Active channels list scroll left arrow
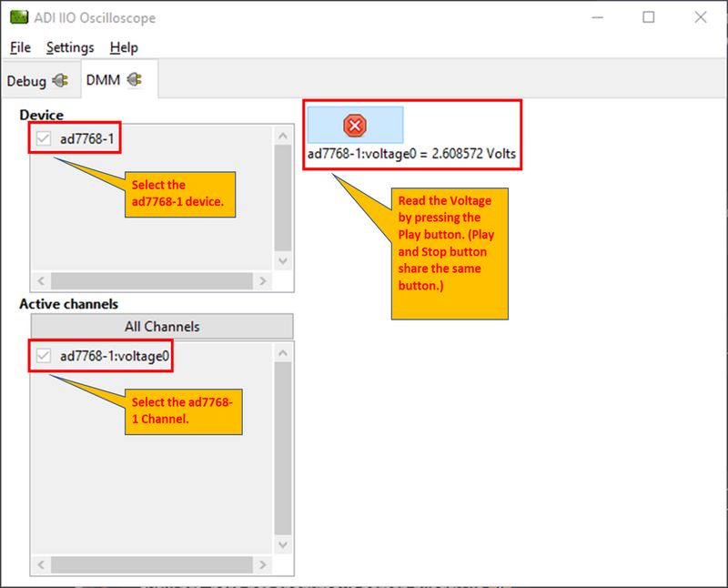Viewport: 728px width, 588px height. point(41,564)
